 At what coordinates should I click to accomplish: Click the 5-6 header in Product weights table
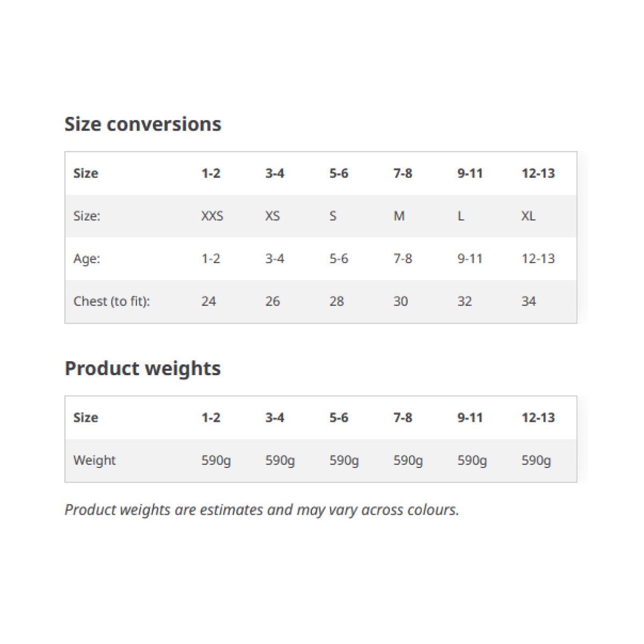pos(339,418)
